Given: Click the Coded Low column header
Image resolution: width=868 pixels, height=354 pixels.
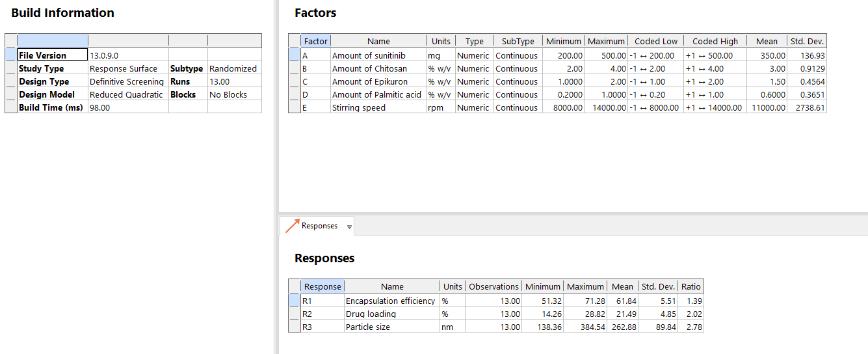Looking at the screenshot, I should click(x=656, y=41).
